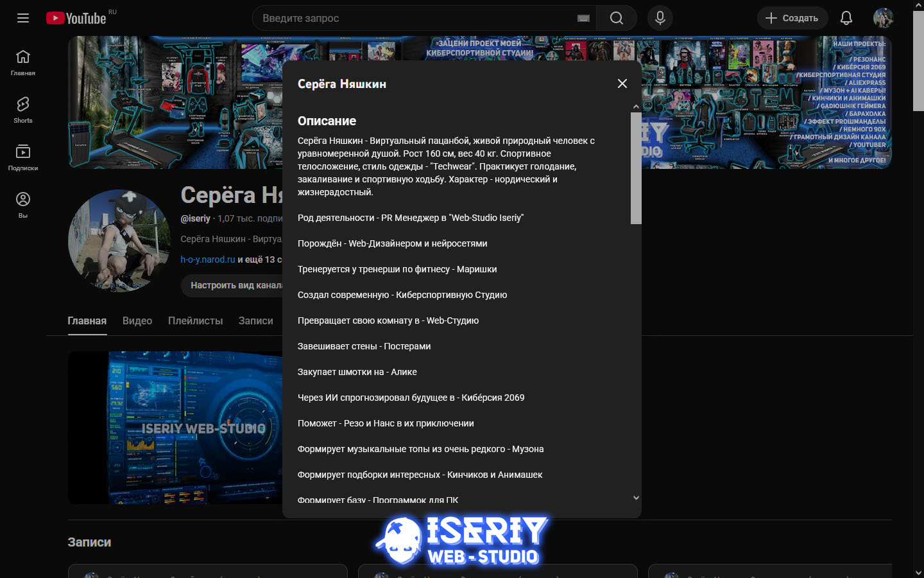
Task: Open the h-o-y.narod.ru link
Action: coord(207,259)
